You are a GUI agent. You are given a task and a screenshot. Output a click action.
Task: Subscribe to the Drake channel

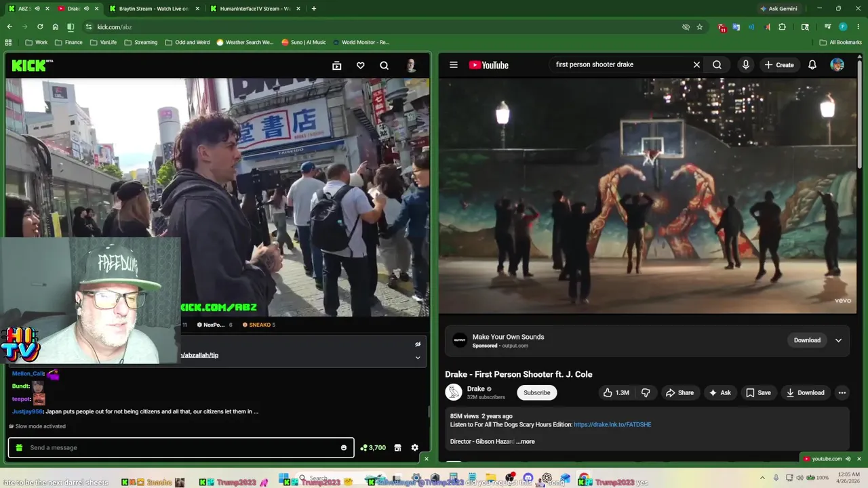point(536,392)
